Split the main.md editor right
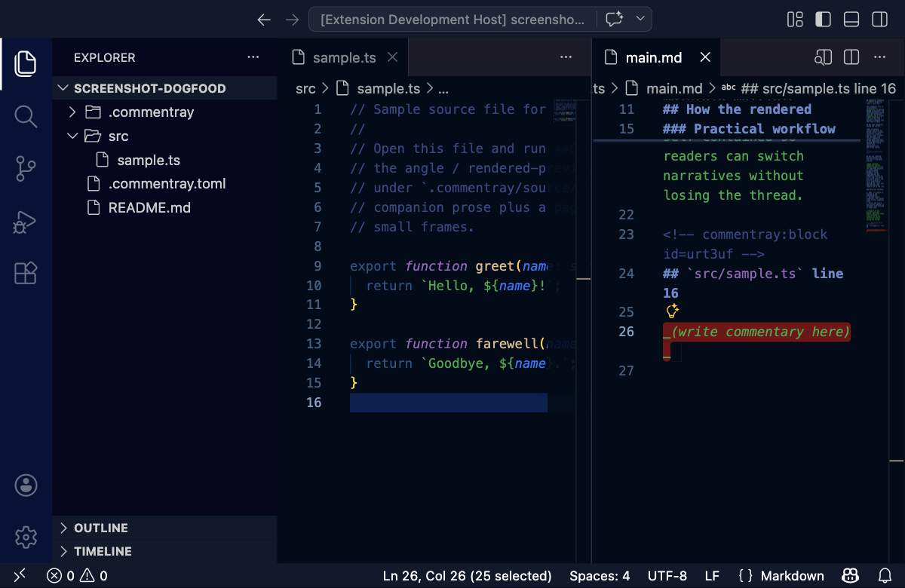This screenshot has height=588, width=905. point(851,57)
